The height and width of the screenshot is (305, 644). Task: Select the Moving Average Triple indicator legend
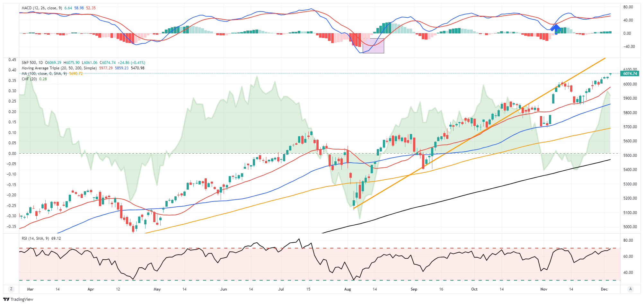tap(59, 68)
